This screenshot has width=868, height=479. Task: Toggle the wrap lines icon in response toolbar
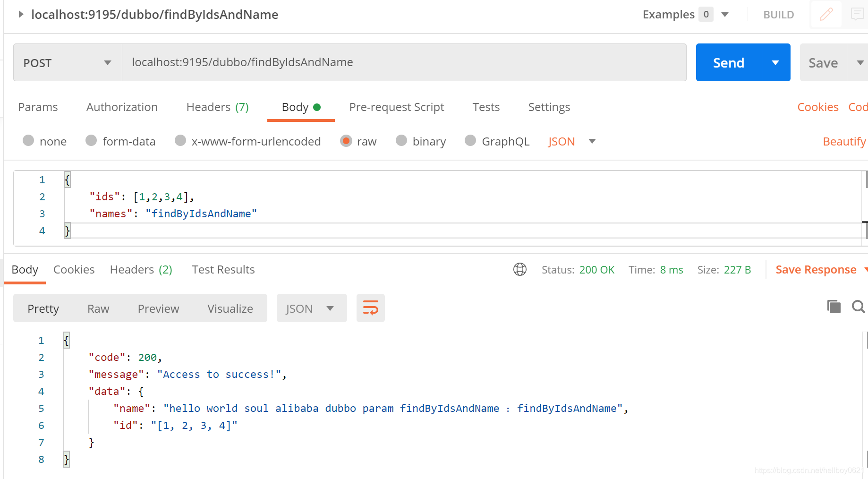tap(370, 308)
